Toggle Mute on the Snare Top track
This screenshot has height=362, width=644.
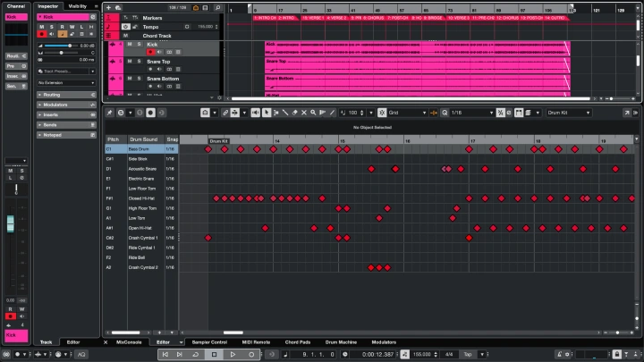click(x=130, y=61)
